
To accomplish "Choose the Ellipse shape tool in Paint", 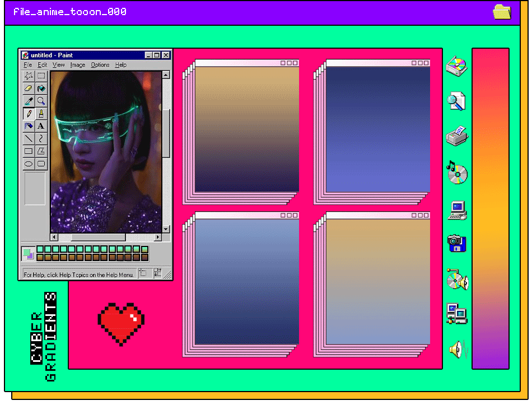I will click(29, 164).
